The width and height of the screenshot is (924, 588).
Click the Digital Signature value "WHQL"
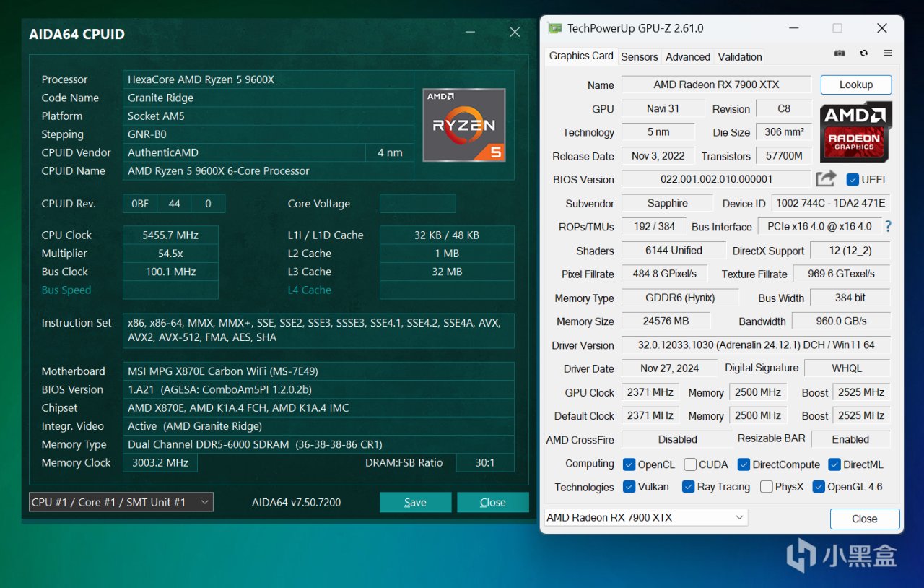pos(847,368)
